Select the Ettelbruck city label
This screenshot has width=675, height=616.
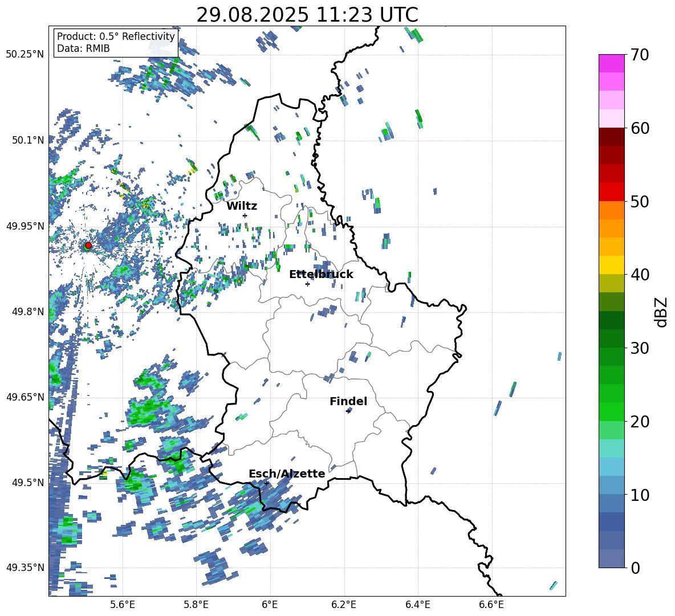click(321, 275)
